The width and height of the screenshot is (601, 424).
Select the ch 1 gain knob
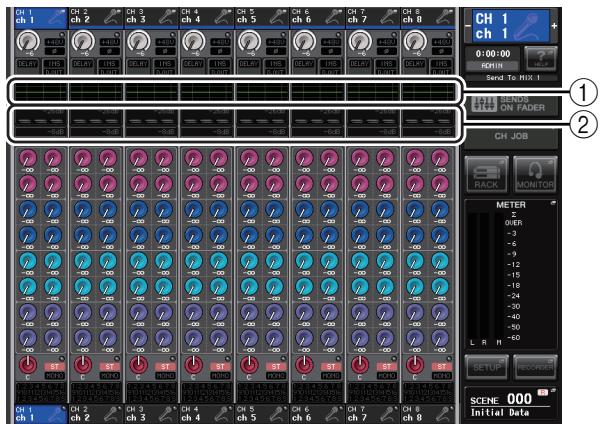pos(28,41)
